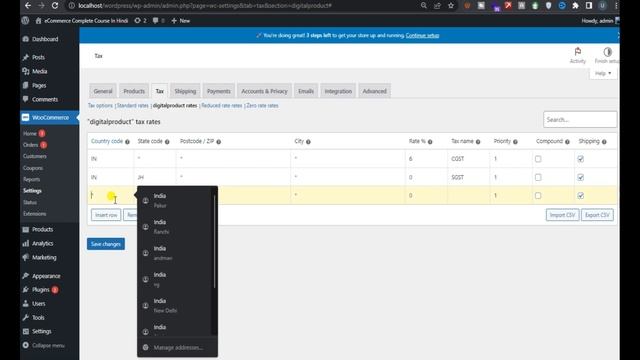Switch to the Shipping settings tab

pos(185,91)
